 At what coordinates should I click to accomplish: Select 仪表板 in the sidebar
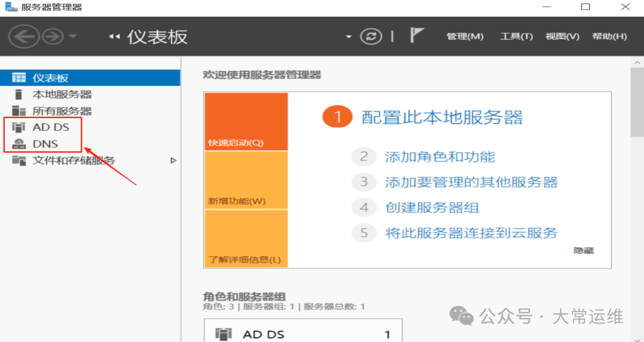90,77
